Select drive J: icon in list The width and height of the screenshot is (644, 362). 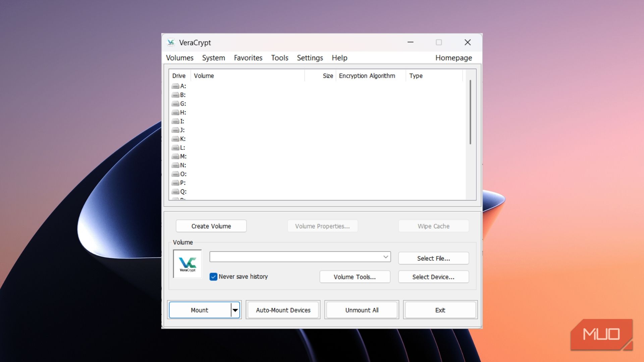click(x=175, y=130)
